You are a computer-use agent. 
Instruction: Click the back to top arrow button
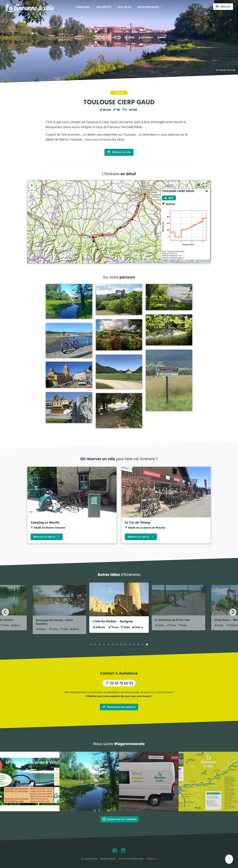tap(229, 859)
